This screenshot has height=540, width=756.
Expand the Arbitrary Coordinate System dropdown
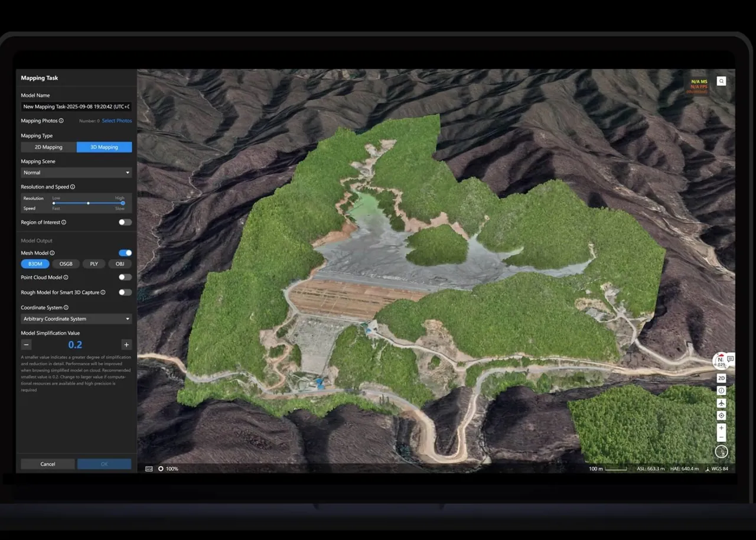[x=76, y=318]
